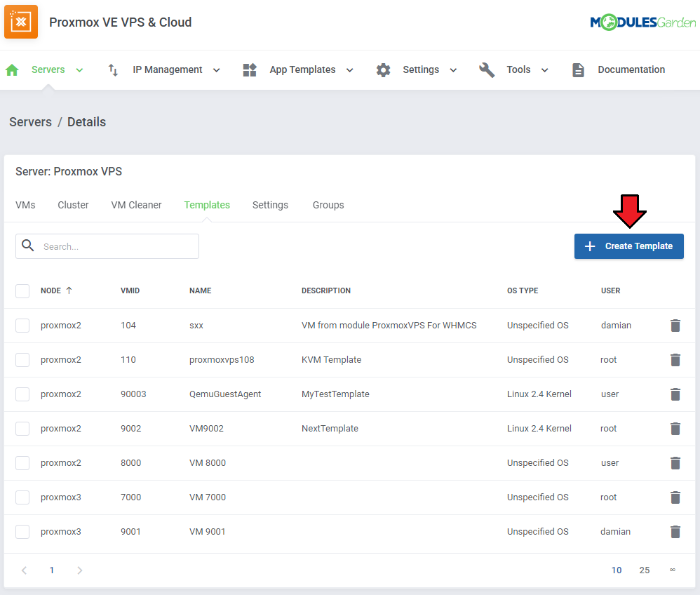Go to previous page arrow
700x595 pixels.
24,570
